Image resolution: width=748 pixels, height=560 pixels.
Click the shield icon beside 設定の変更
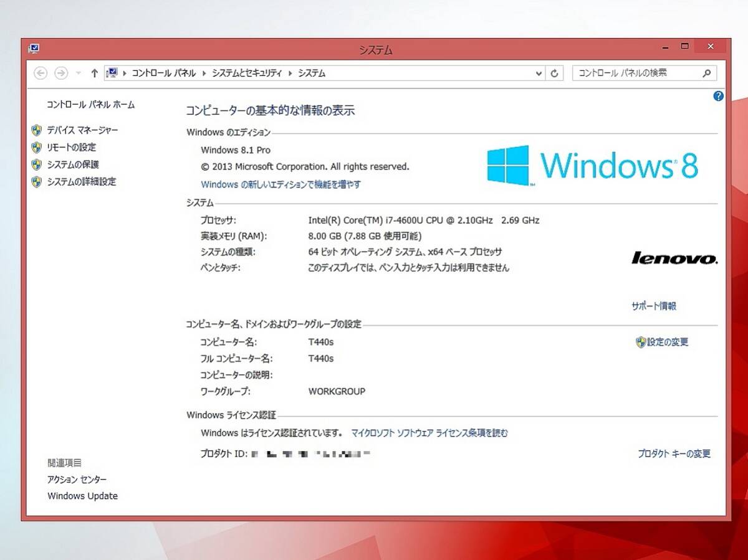[x=641, y=342]
